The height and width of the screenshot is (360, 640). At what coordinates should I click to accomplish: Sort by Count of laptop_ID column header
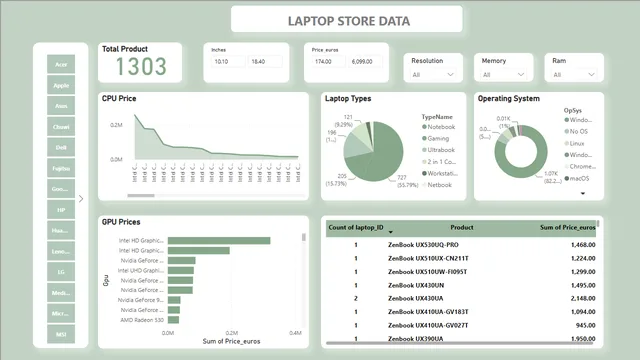356,227
